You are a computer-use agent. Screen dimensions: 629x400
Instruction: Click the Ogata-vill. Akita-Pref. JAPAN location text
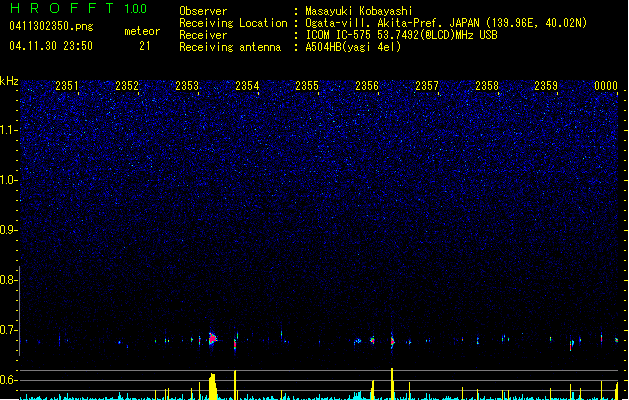pos(446,23)
